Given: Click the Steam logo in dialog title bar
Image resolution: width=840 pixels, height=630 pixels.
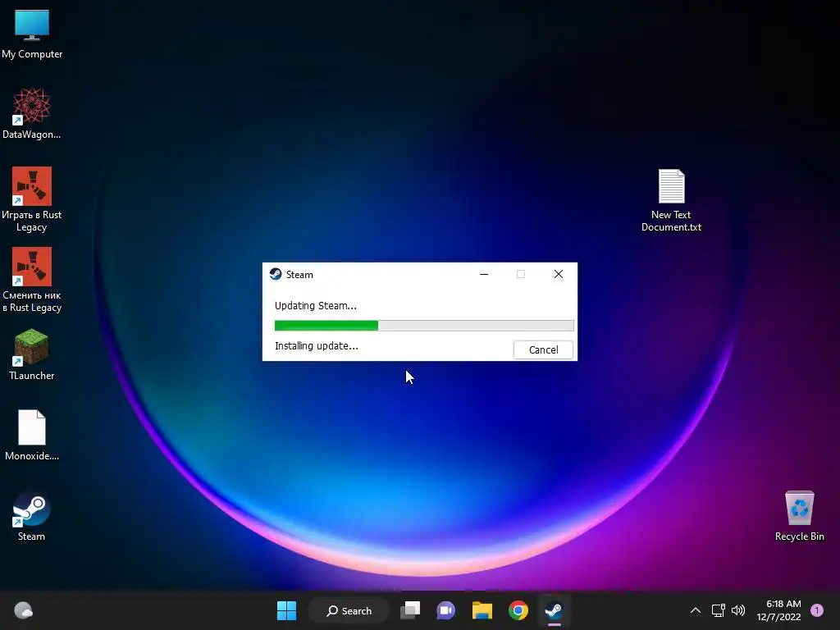Looking at the screenshot, I should click(276, 274).
